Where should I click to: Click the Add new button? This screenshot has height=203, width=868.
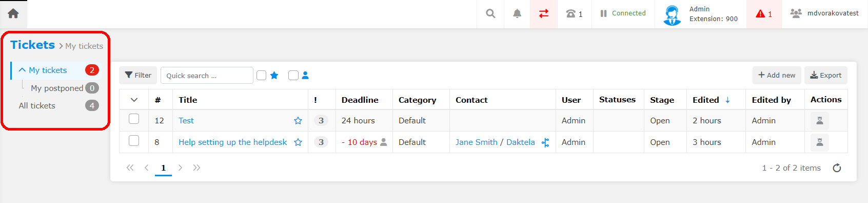coord(777,75)
